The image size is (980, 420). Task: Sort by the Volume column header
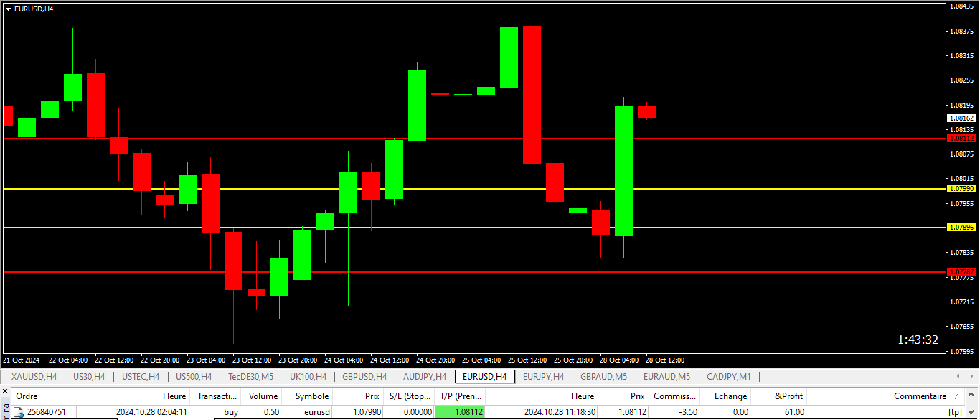(x=262, y=396)
